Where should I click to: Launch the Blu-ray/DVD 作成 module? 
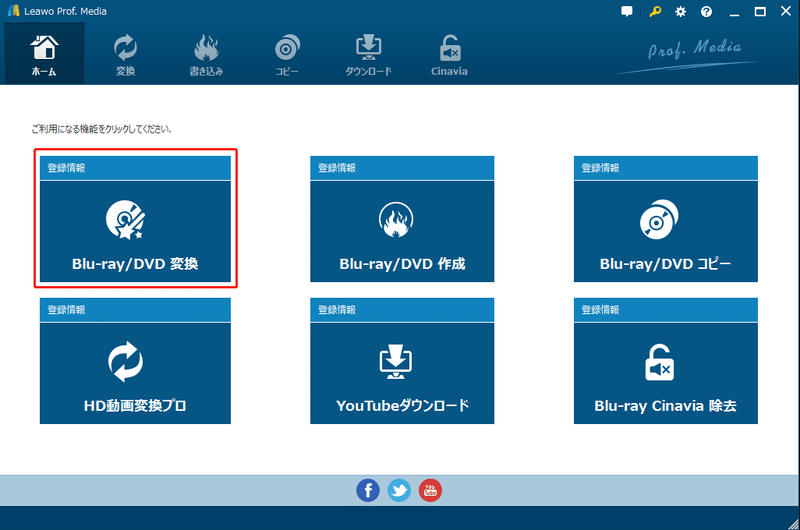402,231
